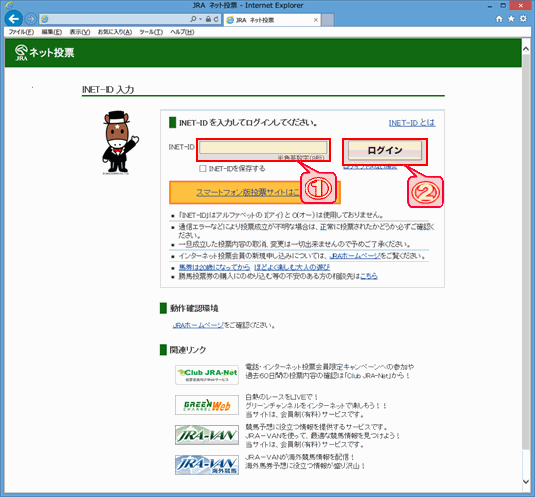Open the Green Channel Web banner
The image size is (535, 497).
coord(207,405)
